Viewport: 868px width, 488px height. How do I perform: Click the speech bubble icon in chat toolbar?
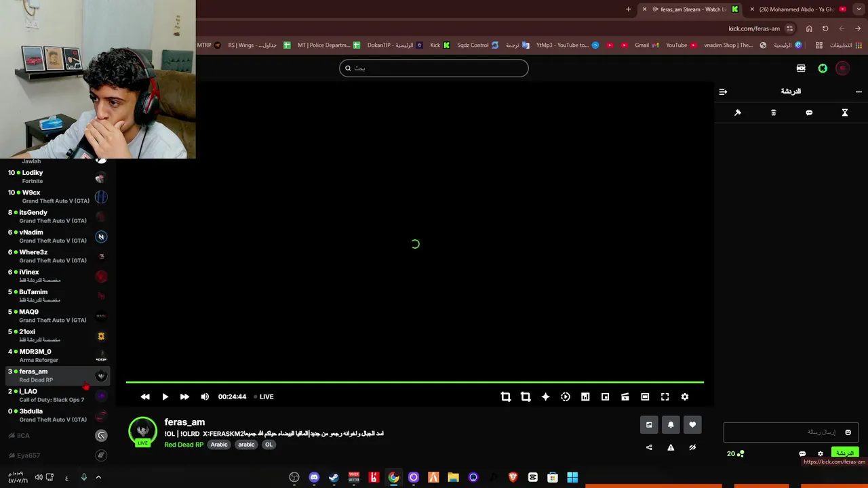coord(809,113)
